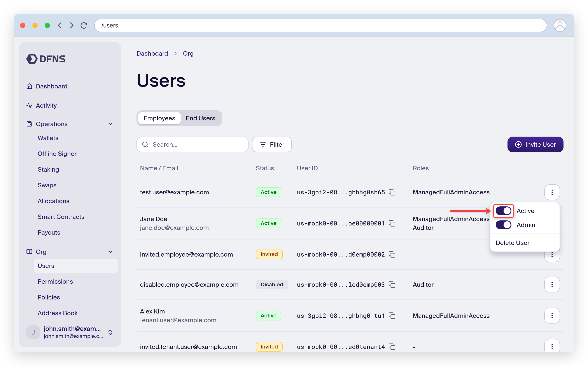The height and width of the screenshot is (366, 588).
Task: Open actions menu for disabled.employee@example.com
Action: coord(552,285)
